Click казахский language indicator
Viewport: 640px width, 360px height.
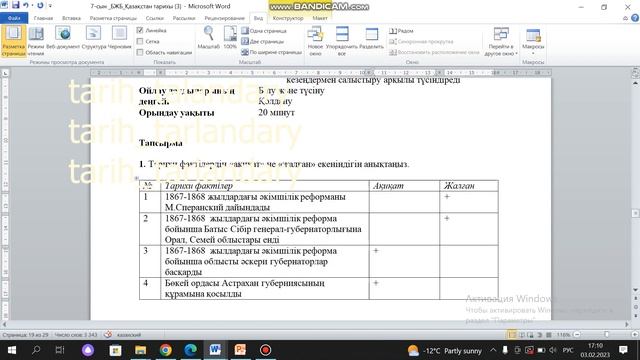tap(129, 335)
